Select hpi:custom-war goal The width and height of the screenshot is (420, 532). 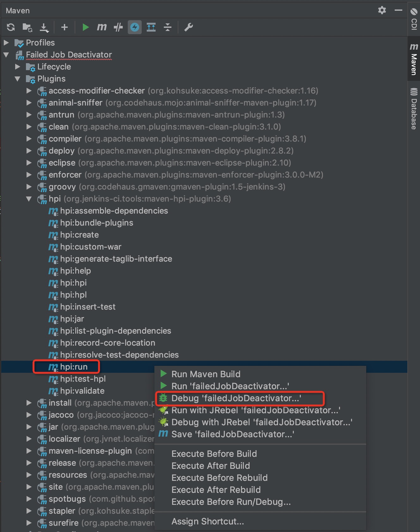click(85, 247)
